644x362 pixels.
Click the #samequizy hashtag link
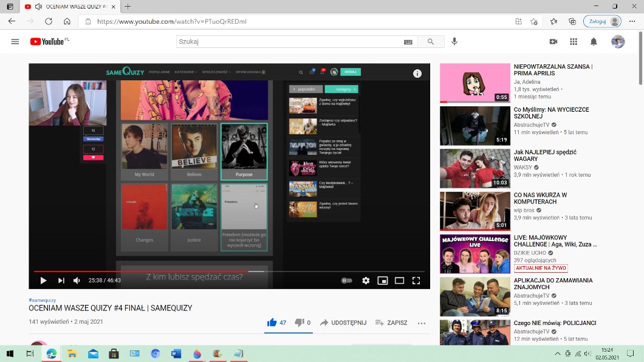coord(42,300)
